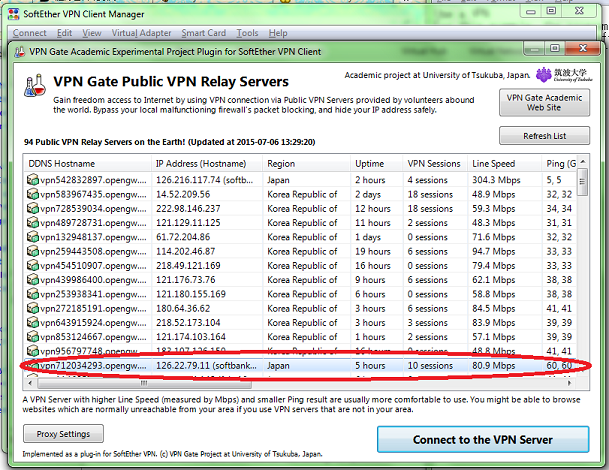Screen dimensions: 609x470
Task: Sort by Line Speed column header
Action: pos(505,164)
